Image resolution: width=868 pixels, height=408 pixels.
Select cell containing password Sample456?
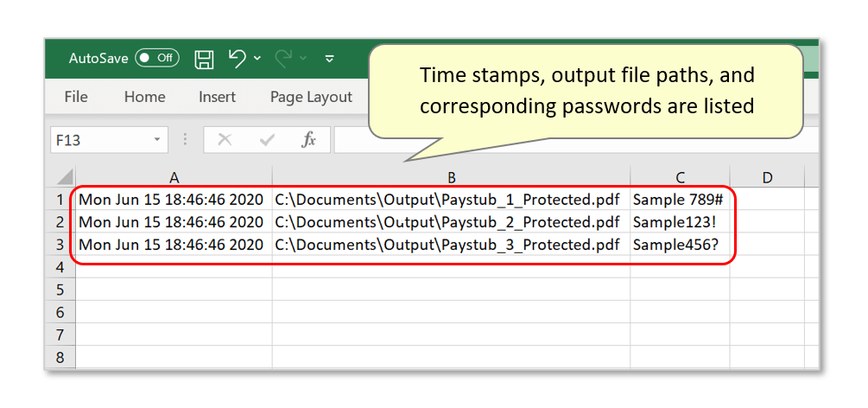[x=675, y=245]
